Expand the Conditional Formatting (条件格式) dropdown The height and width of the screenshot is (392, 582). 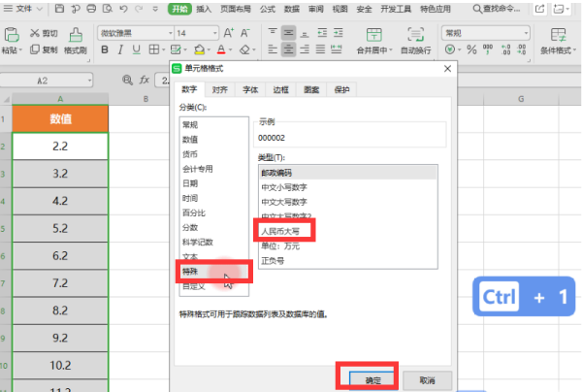point(574,49)
